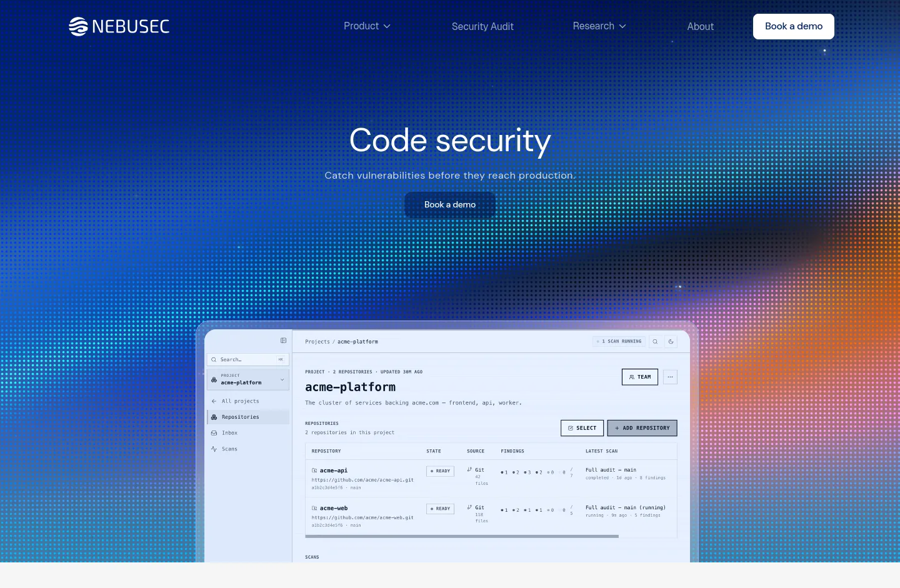Click the Ready badge for acme-web

coord(440,509)
